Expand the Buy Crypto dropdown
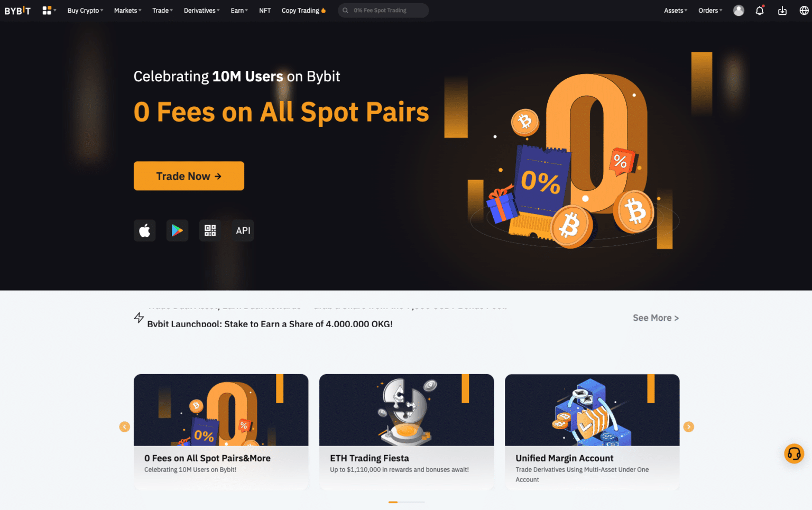 click(x=85, y=11)
